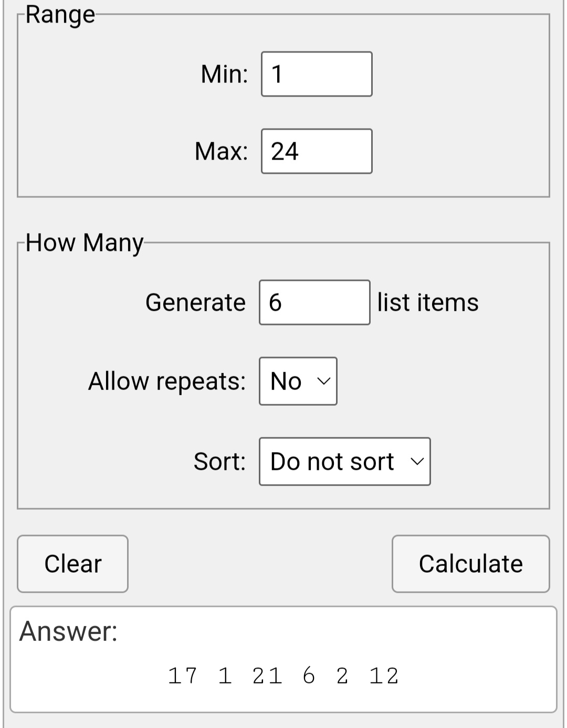Select the number 21 in the answer

(267, 676)
